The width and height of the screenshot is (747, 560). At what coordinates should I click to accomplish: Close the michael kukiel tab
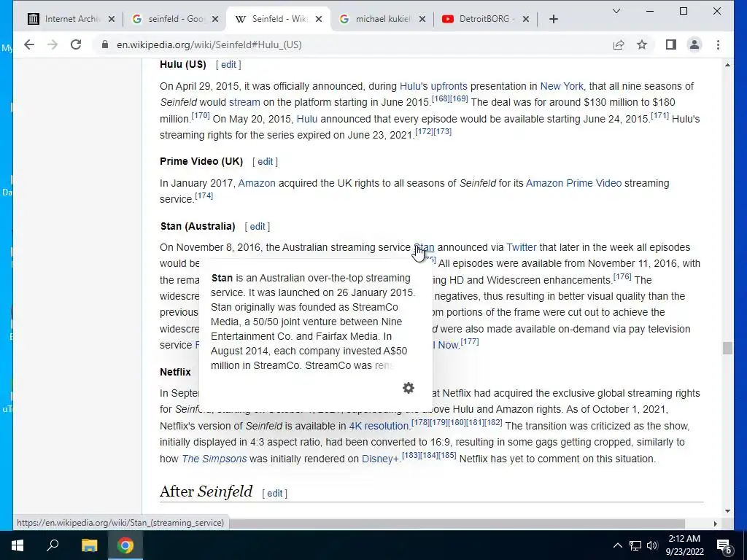(422, 19)
